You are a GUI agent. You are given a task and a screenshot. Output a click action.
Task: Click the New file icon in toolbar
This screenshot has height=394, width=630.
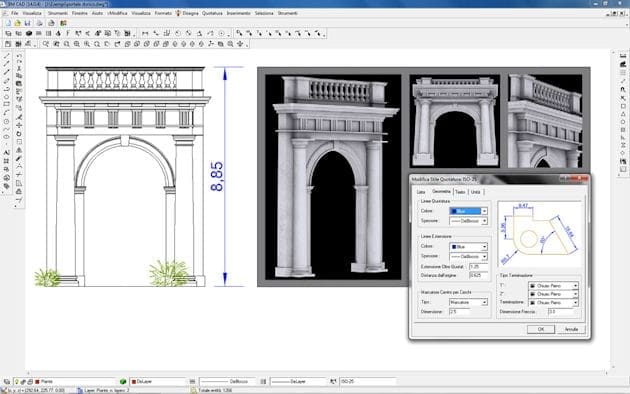tap(8, 23)
